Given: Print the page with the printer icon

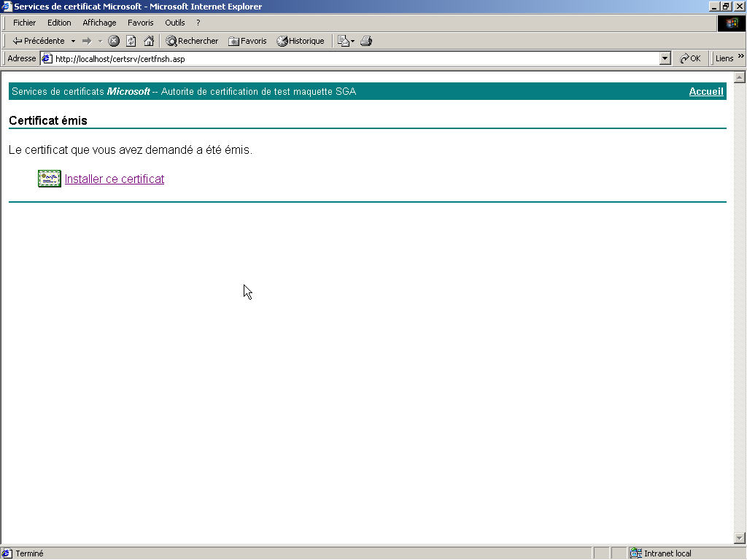Looking at the screenshot, I should 366,41.
